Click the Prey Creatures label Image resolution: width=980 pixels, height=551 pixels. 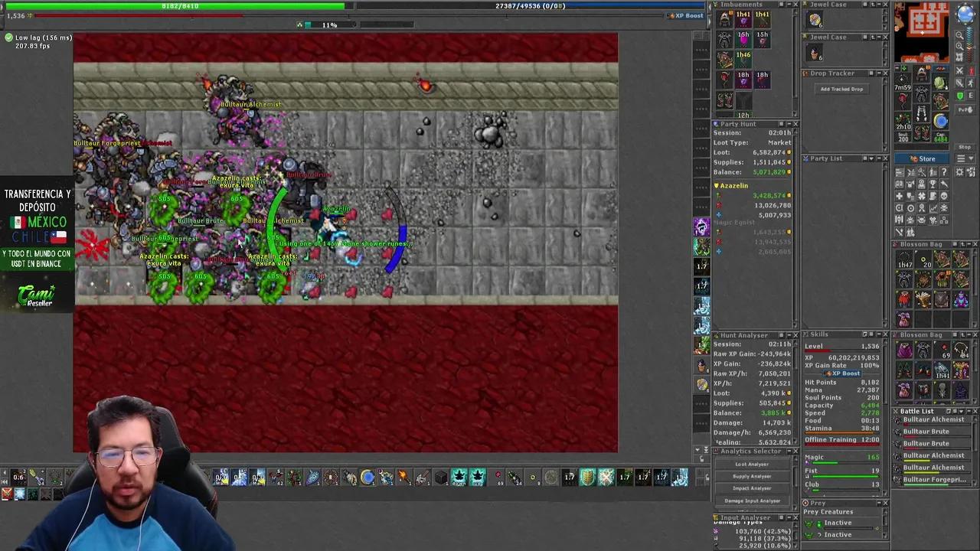[x=828, y=512]
